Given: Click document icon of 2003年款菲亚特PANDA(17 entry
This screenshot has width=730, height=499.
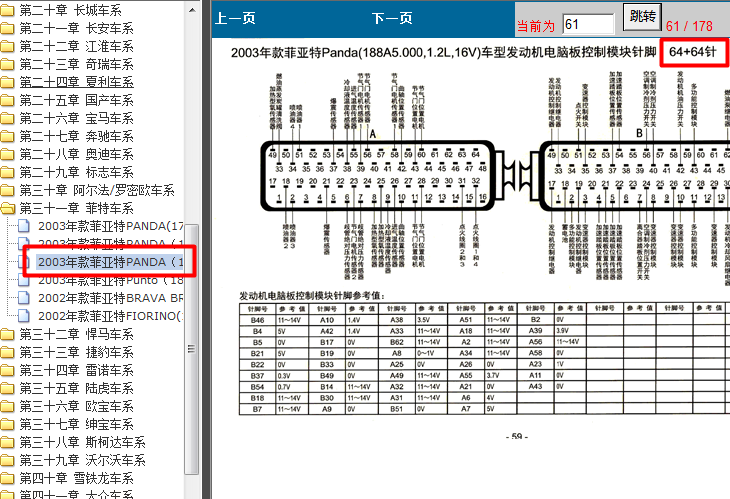Looking at the screenshot, I should pyautogui.click(x=24, y=226).
